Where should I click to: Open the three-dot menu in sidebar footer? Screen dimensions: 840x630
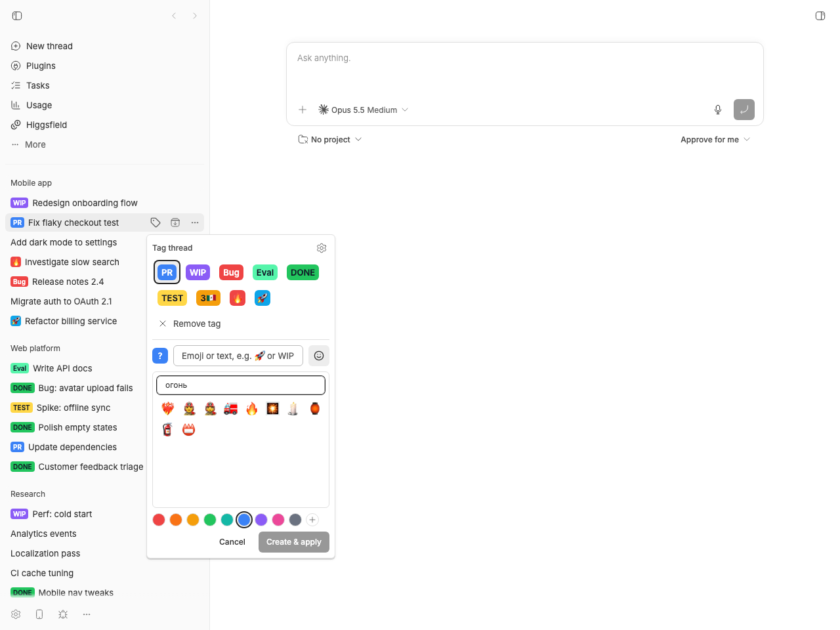tap(87, 614)
